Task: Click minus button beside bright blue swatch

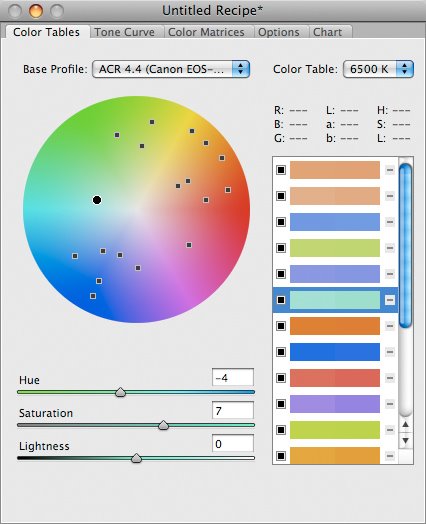Action: coord(390,352)
